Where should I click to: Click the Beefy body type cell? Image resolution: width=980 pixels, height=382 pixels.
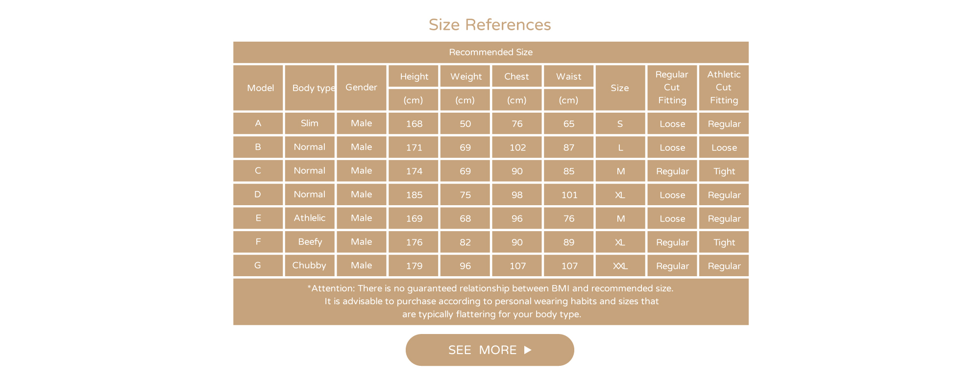coord(310,242)
